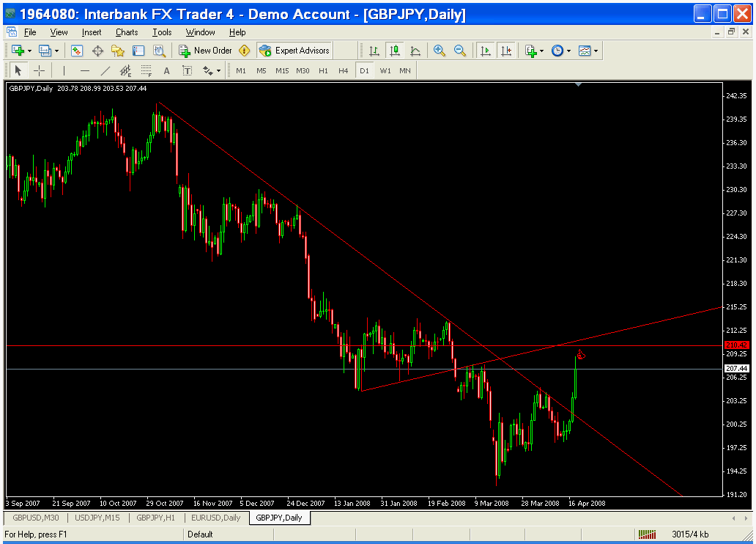Image resolution: width=756 pixels, height=544 pixels.
Task: Expand the Profiles dropdown arrow
Action: pyautogui.click(x=56, y=51)
